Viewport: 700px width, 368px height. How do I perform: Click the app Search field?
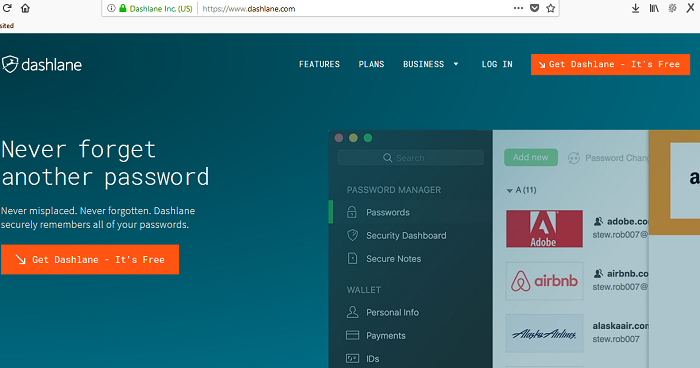(x=410, y=158)
